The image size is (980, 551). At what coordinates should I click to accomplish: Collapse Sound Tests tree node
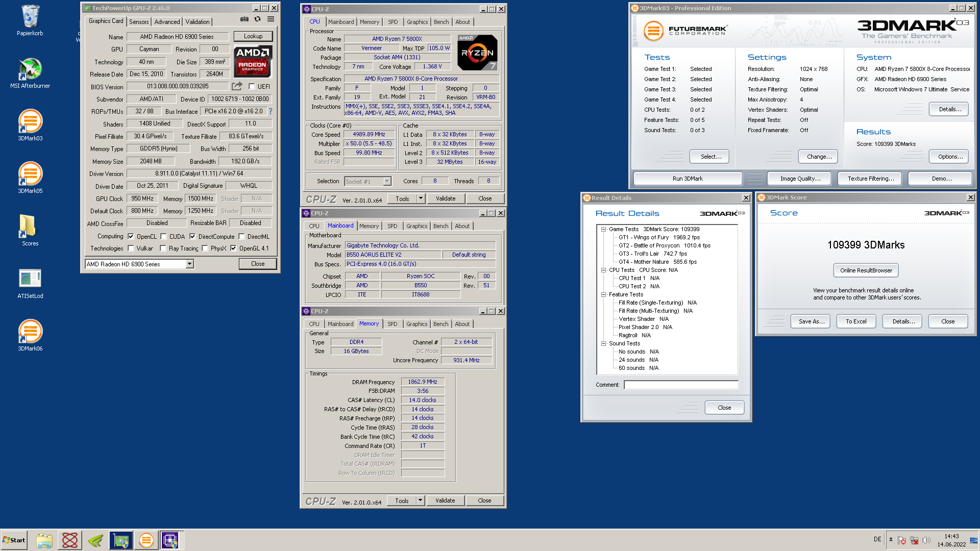[x=603, y=343]
